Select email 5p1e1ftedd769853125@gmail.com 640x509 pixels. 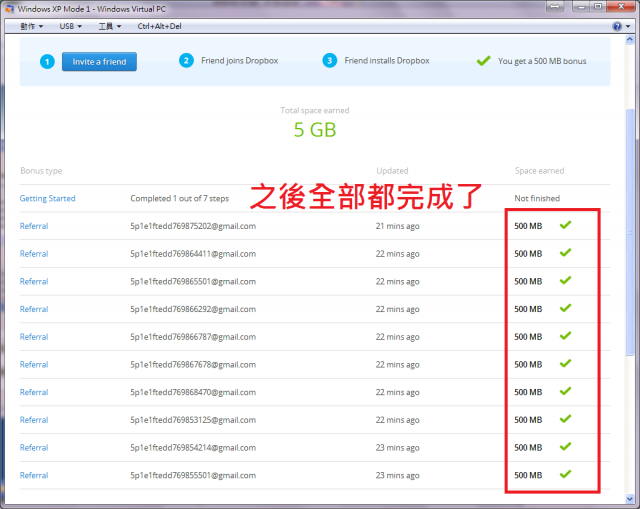click(193, 420)
